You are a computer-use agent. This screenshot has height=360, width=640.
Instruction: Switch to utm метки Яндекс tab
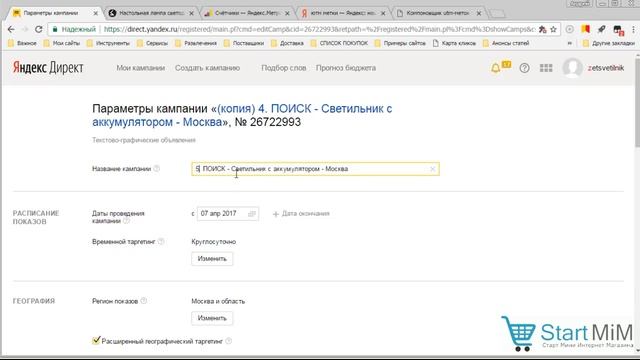tap(343, 13)
